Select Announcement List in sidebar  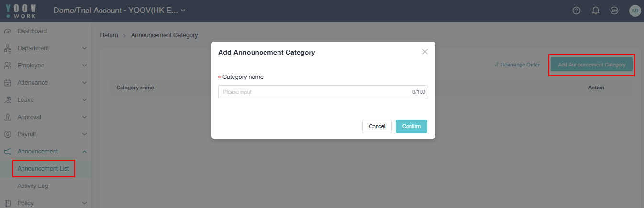point(43,169)
